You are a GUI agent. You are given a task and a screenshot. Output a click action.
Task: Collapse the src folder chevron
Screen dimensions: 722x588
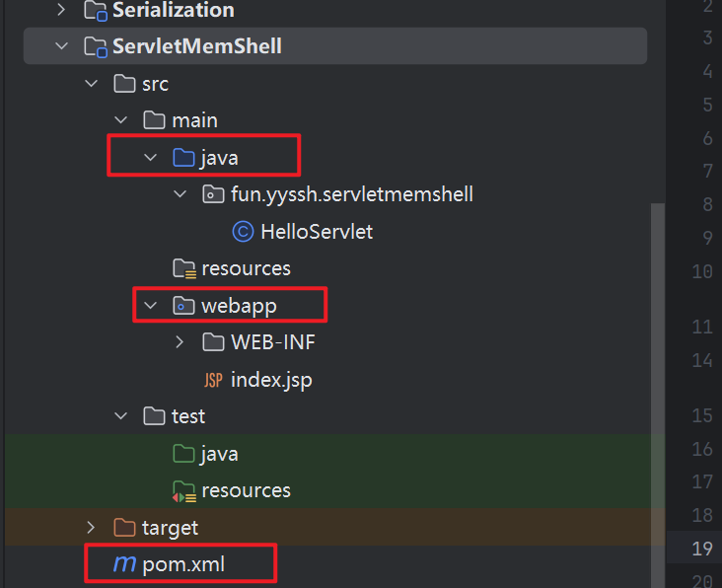point(91,83)
